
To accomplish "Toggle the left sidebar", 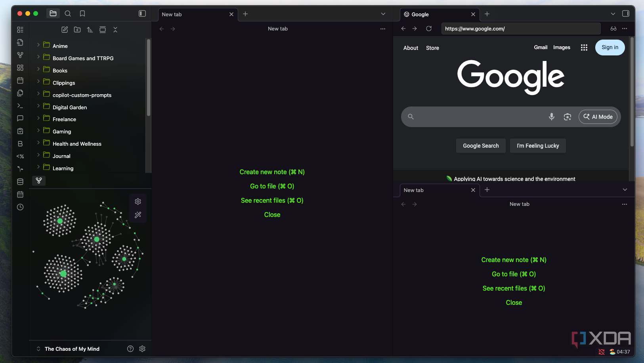I will point(142,13).
